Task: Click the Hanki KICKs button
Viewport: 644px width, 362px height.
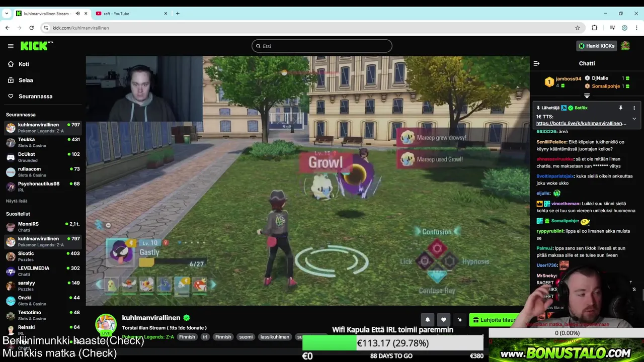Action: tap(596, 46)
